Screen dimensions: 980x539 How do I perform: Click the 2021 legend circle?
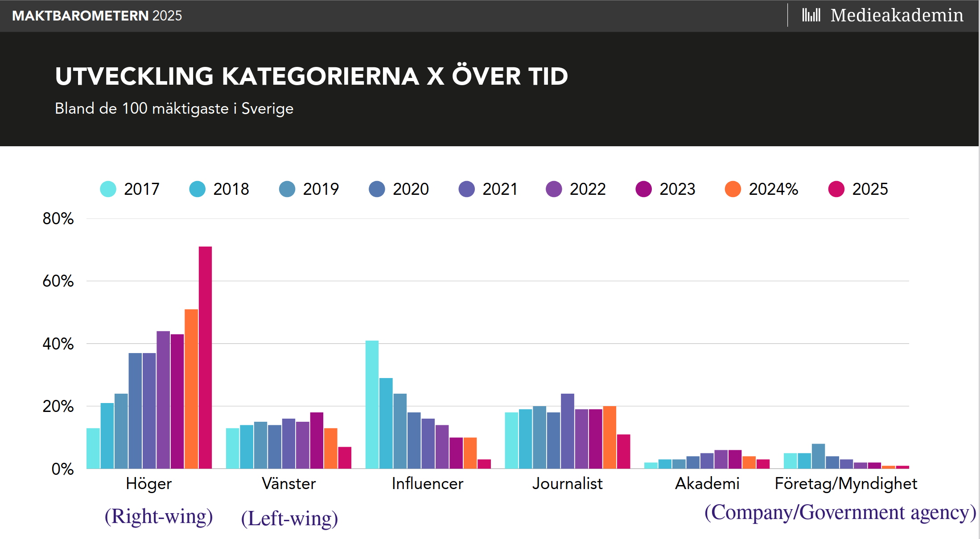(x=466, y=189)
